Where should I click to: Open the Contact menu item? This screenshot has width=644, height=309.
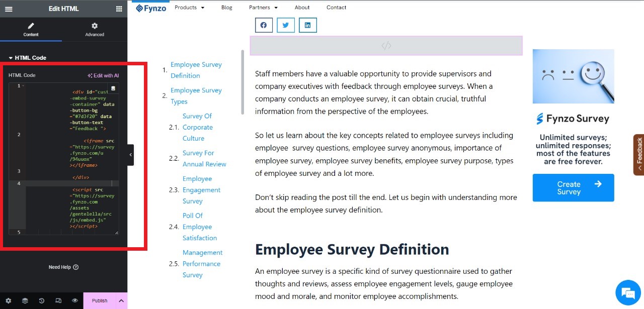pyautogui.click(x=336, y=8)
